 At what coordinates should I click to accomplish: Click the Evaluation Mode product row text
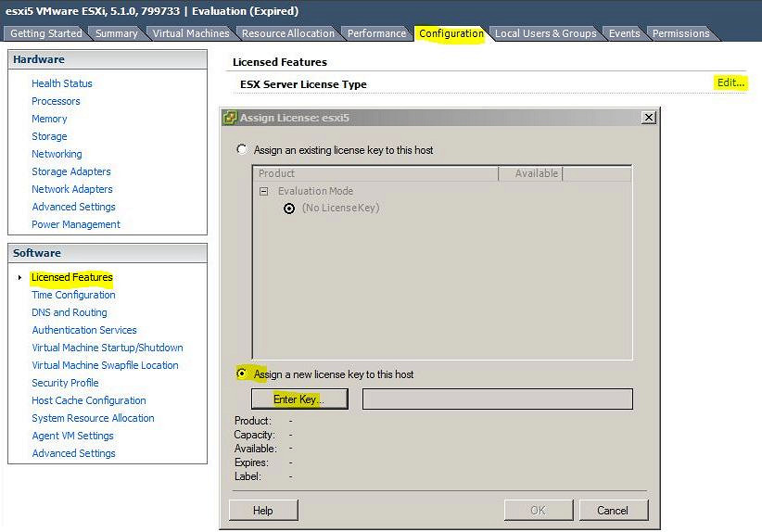point(315,192)
